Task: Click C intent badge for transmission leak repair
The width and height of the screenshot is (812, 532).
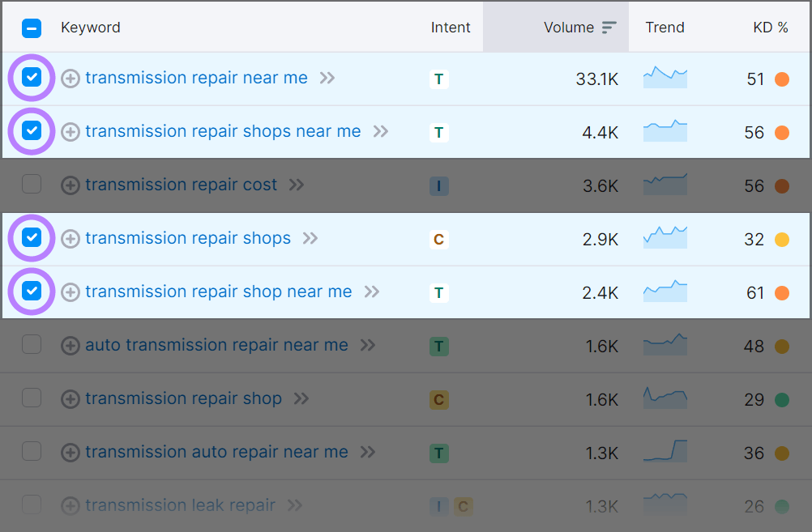Action: (x=463, y=506)
